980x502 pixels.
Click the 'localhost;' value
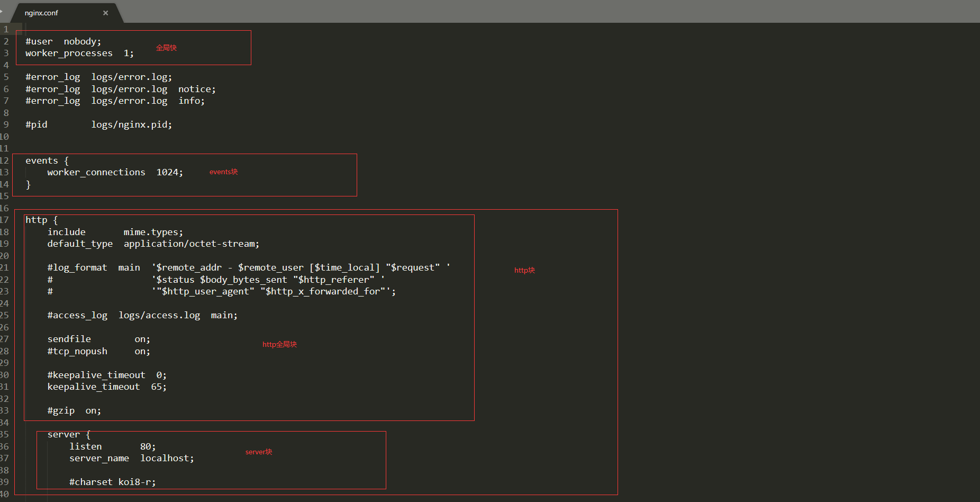click(167, 459)
